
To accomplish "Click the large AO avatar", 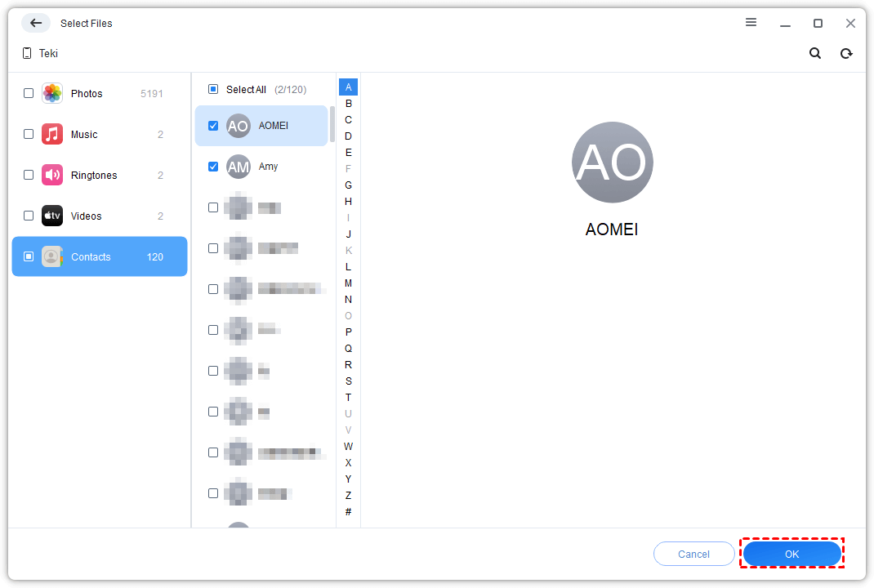I will 612,163.
